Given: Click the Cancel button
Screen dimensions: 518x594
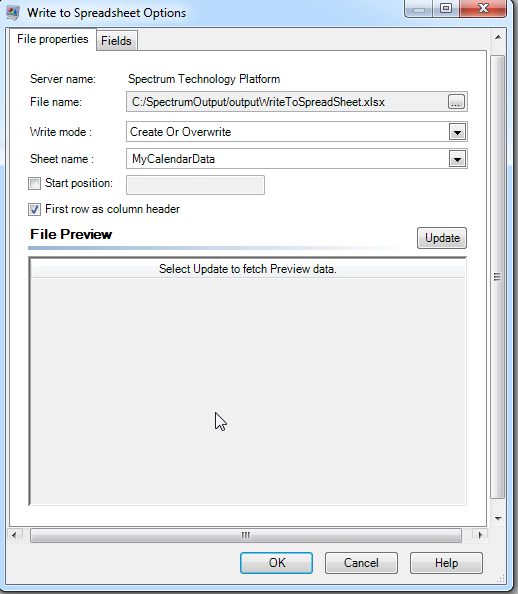Looking at the screenshot, I should coord(361,563).
